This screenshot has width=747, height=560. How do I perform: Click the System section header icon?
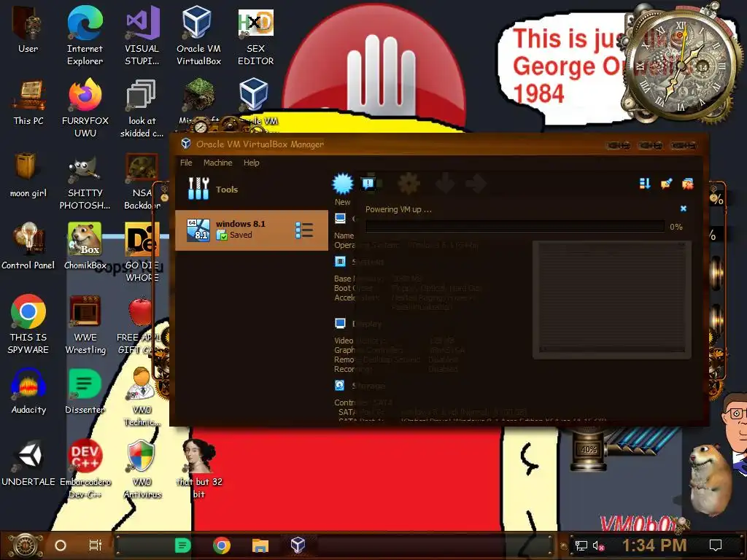tap(340, 262)
